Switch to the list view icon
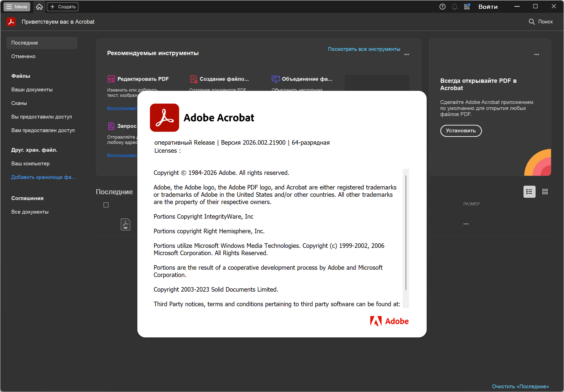Screen dimensions: 564x392 click(x=529, y=192)
